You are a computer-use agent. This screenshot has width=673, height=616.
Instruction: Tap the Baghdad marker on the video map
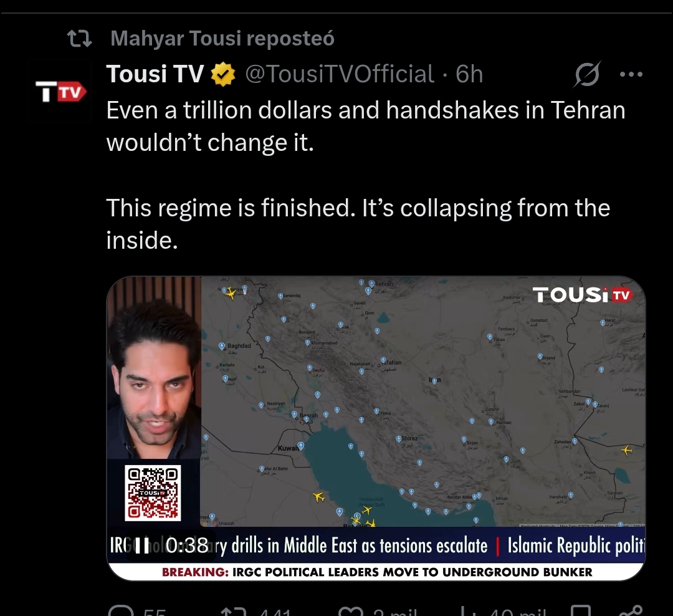click(x=222, y=346)
